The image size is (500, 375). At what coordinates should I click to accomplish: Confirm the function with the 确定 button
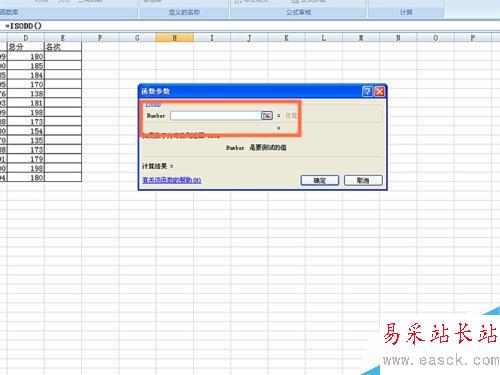[x=320, y=180]
